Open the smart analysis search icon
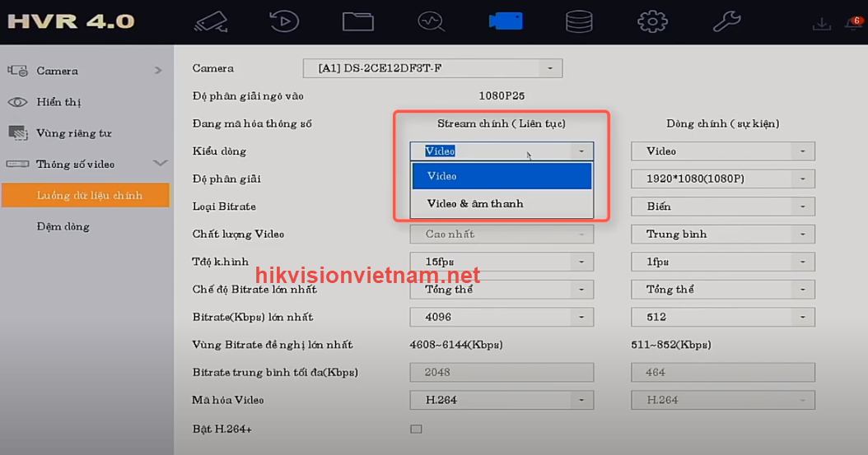The image size is (868, 455). point(432,21)
